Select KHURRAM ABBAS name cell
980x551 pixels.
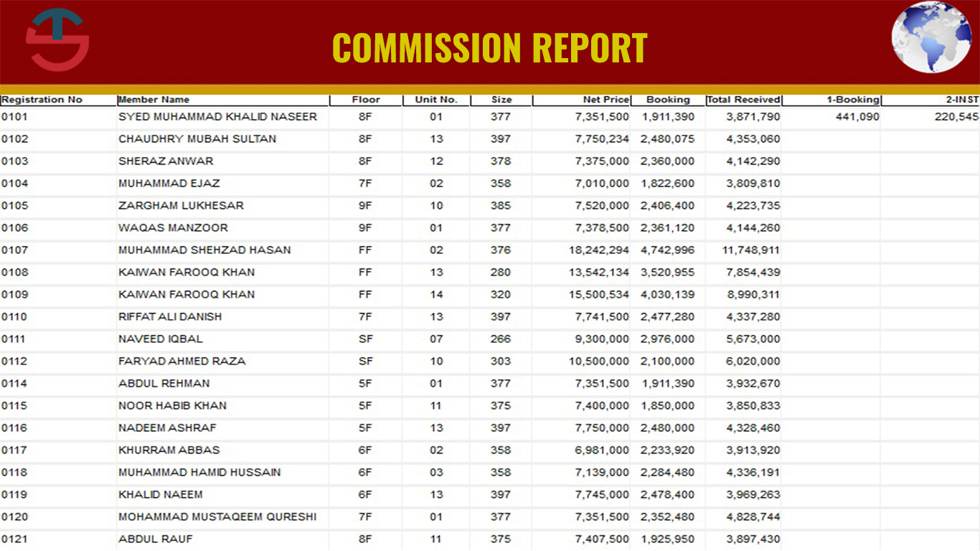169,450
